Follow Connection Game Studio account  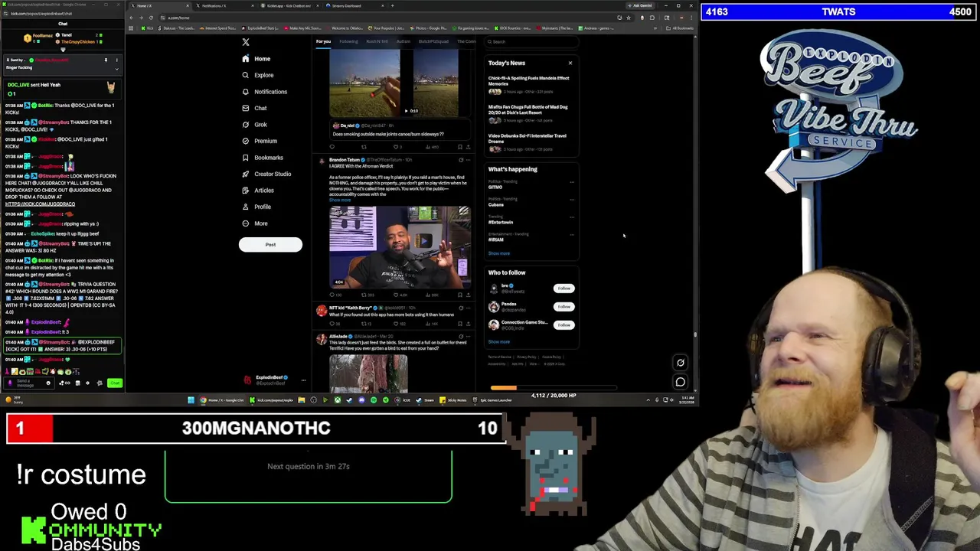point(563,325)
